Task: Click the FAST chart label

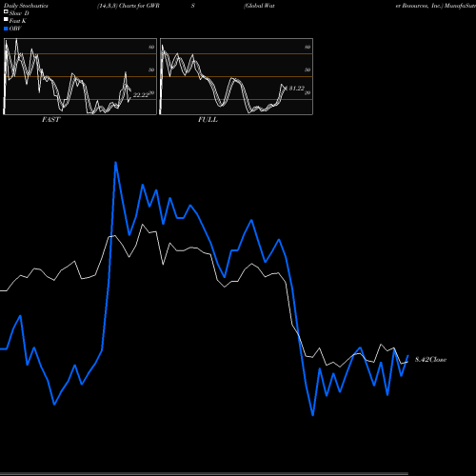Action: (x=51, y=120)
